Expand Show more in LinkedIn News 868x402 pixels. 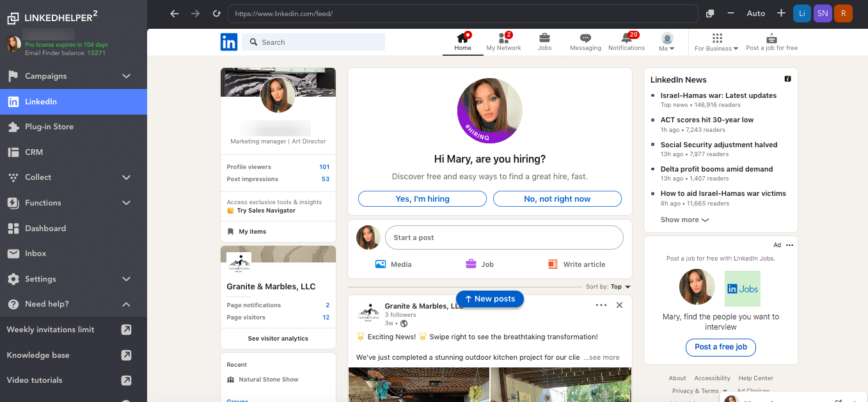tap(684, 220)
